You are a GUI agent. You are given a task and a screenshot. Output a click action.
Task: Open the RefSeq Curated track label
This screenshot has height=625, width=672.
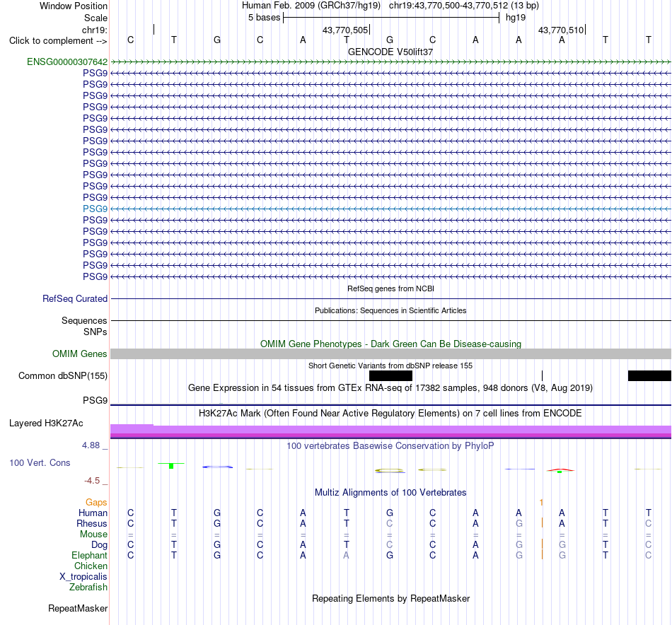(74, 298)
